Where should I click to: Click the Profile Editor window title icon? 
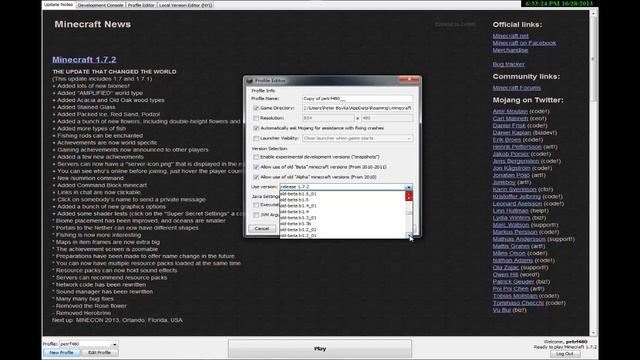[x=250, y=80]
